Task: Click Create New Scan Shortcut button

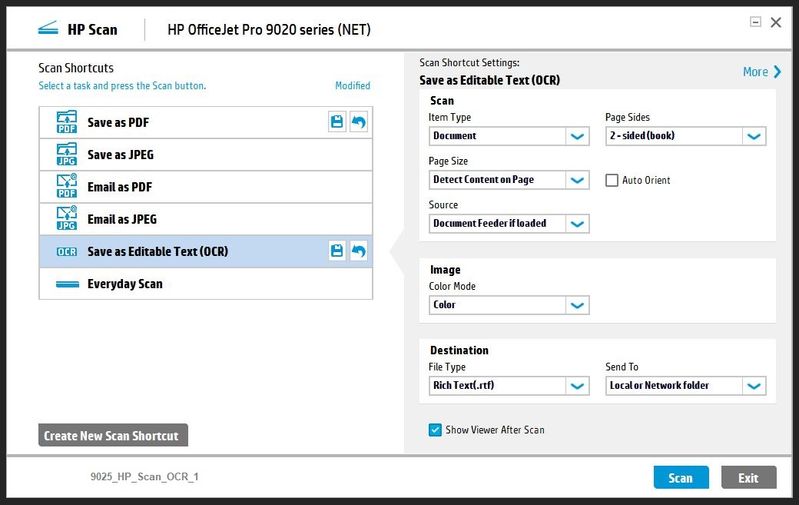Action: (x=112, y=436)
